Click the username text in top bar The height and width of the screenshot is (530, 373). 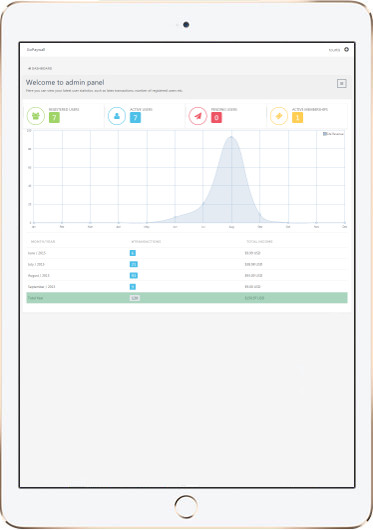334,50
